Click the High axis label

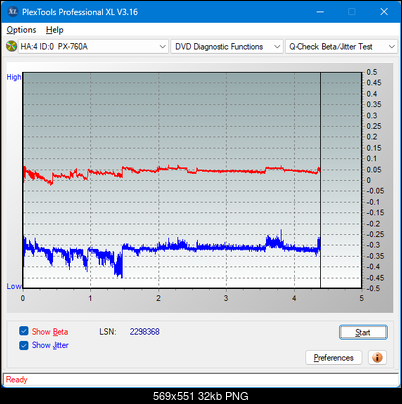coord(14,77)
